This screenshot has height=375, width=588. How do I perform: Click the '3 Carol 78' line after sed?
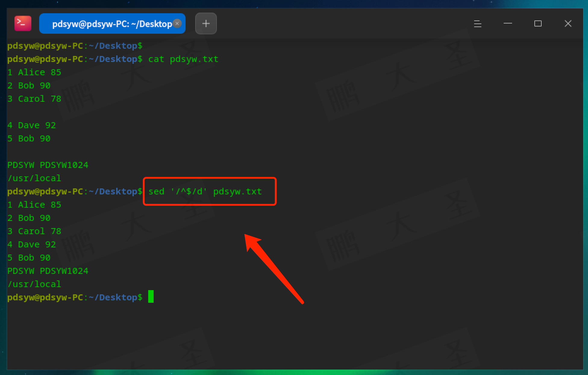(x=34, y=231)
